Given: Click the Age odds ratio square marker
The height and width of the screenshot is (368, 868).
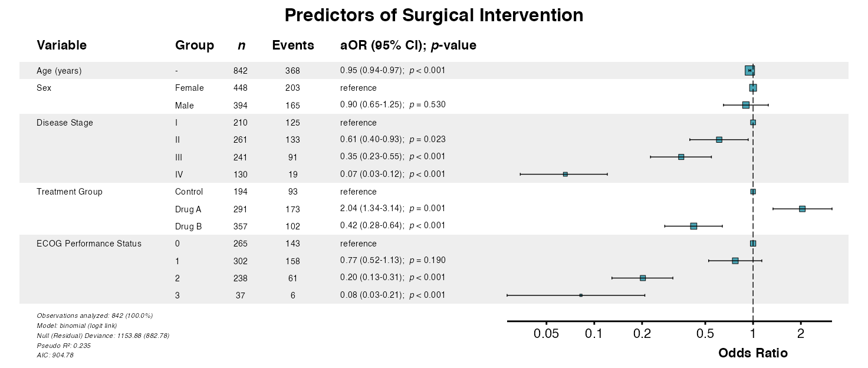Looking at the screenshot, I should 749,71.
